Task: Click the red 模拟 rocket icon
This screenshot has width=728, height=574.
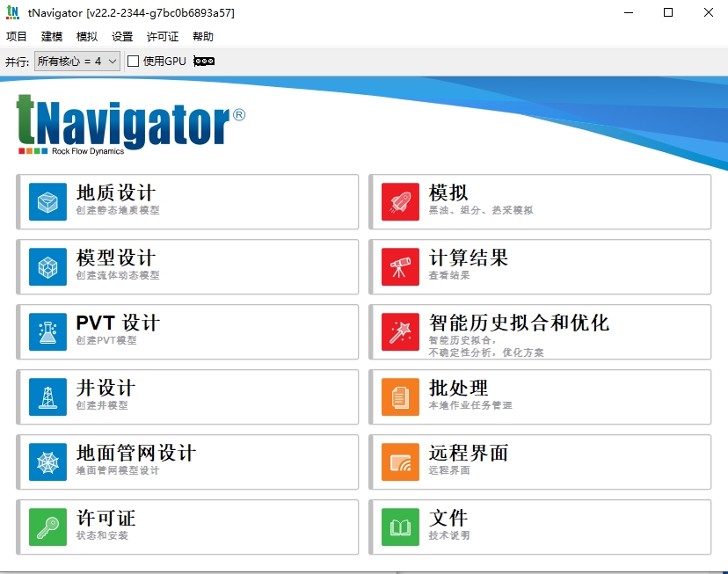Action: coord(400,202)
